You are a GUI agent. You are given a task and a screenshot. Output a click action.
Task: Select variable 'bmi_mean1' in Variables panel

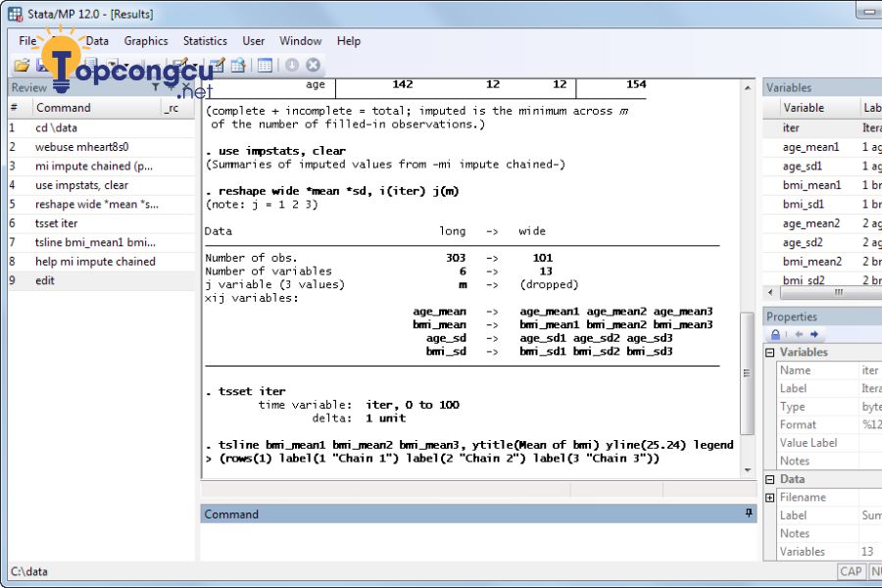pos(822,185)
